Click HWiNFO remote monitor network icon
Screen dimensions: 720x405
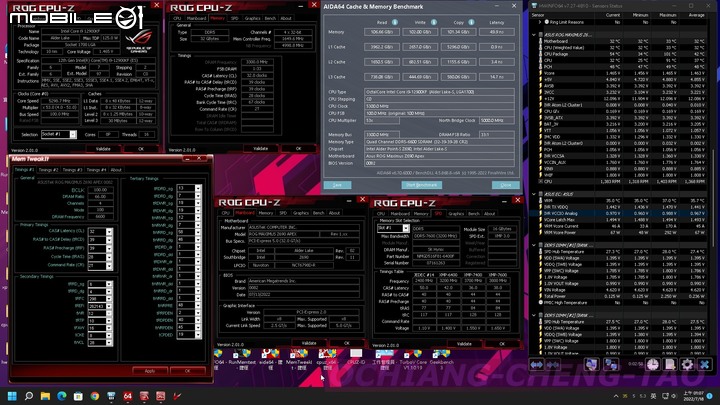pyautogui.click(x=611, y=365)
